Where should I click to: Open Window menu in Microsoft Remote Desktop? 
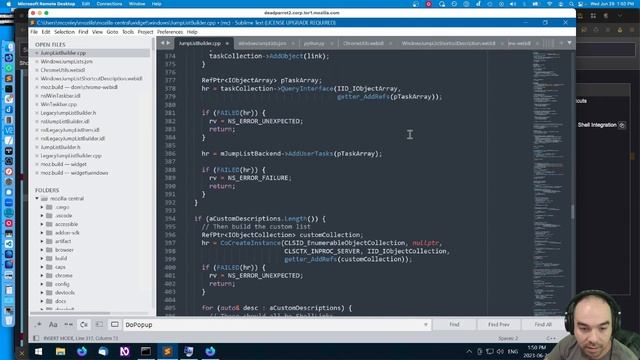point(137,4)
